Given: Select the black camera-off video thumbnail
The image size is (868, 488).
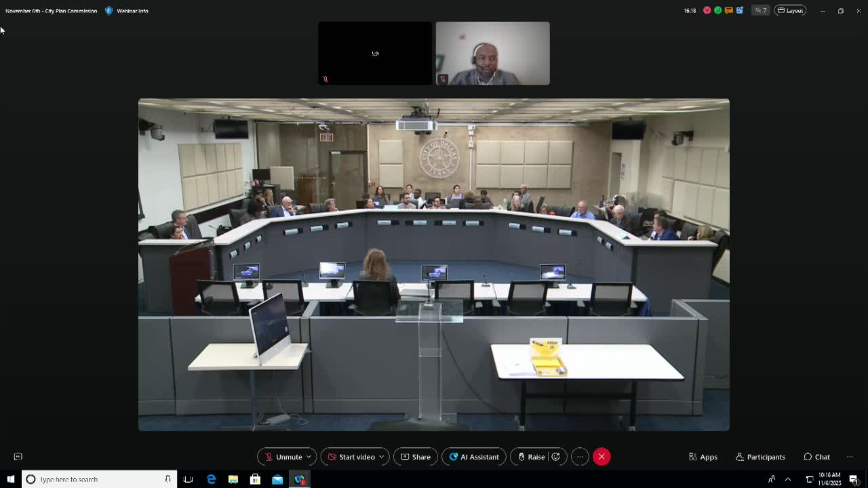Looking at the screenshot, I should click(x=375, y=54).
